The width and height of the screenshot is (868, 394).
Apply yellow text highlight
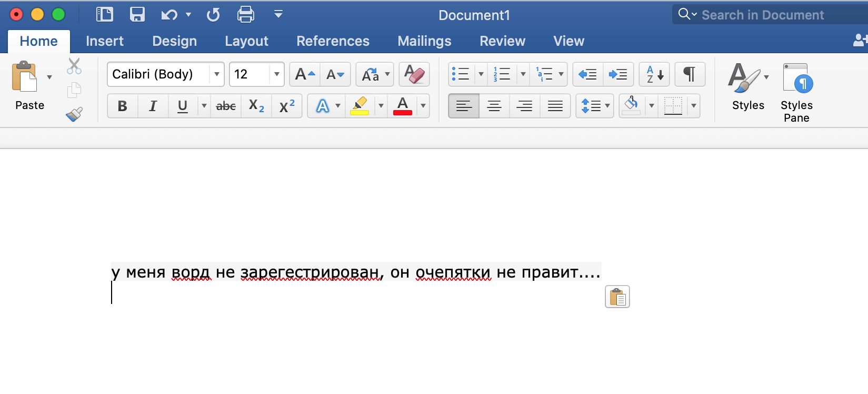click(360, 106)
